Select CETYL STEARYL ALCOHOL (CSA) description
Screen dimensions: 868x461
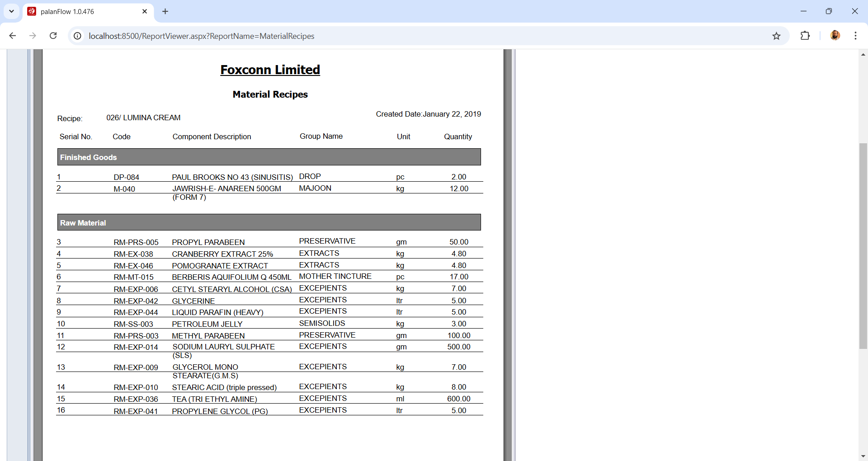(x=232, y=289)
